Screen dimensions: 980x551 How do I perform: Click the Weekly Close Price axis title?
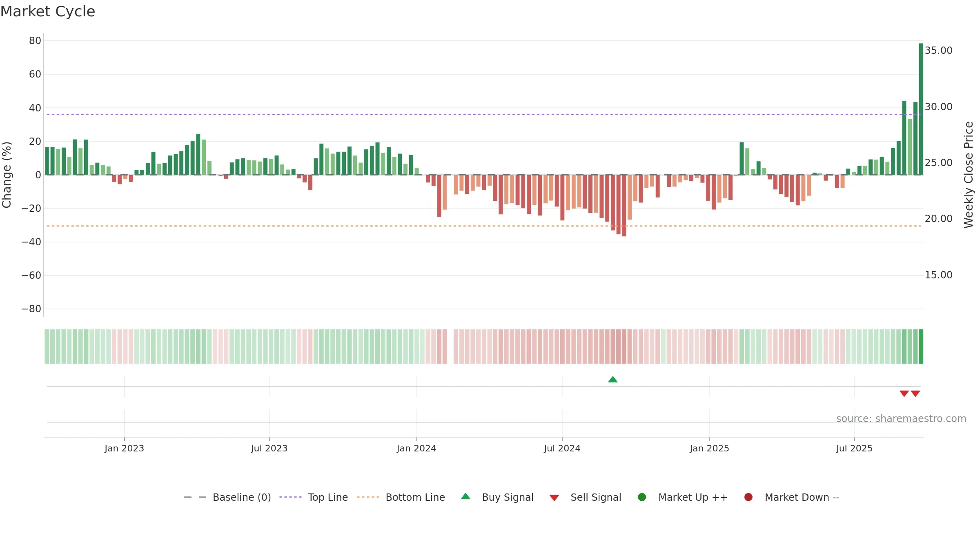[x=969, y=175]
